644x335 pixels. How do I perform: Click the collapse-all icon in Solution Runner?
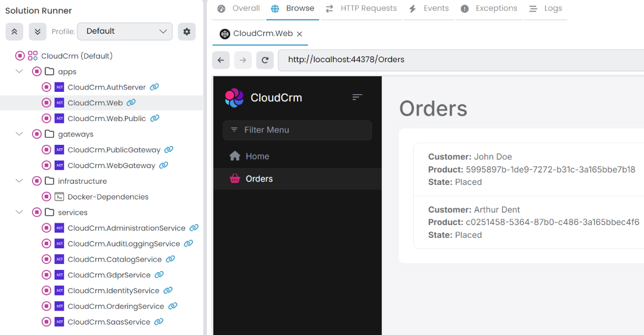coord(14,31)
